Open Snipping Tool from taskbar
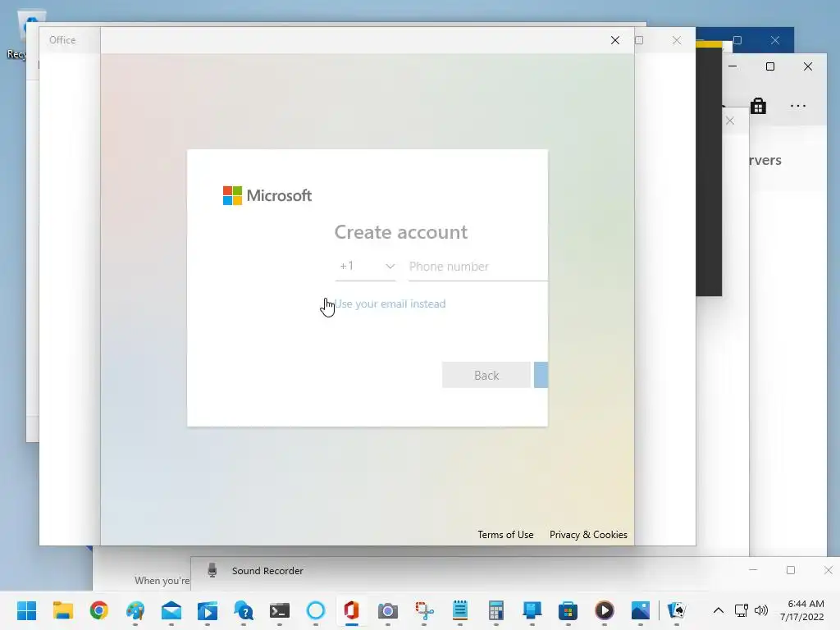This screenshot has height=630, width=840. click(424, 610)
